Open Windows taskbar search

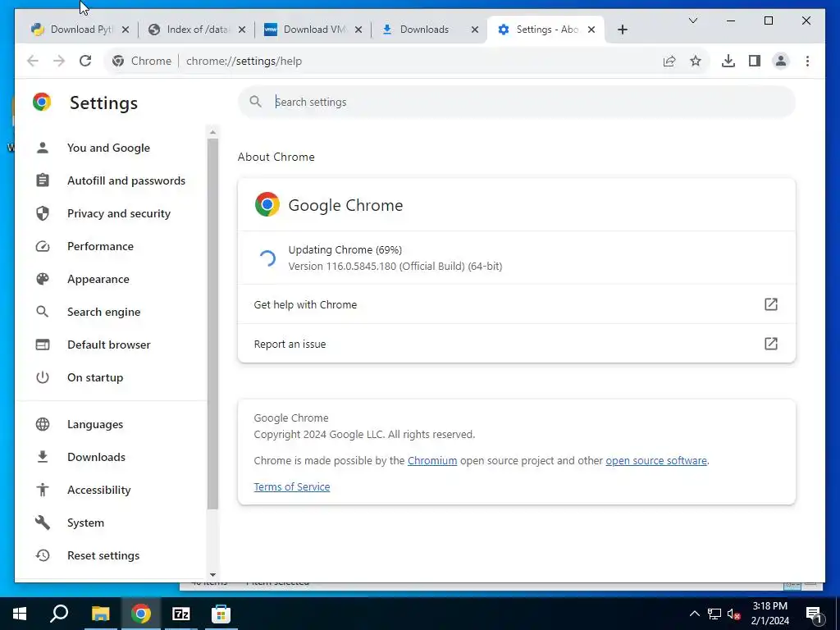59,614
